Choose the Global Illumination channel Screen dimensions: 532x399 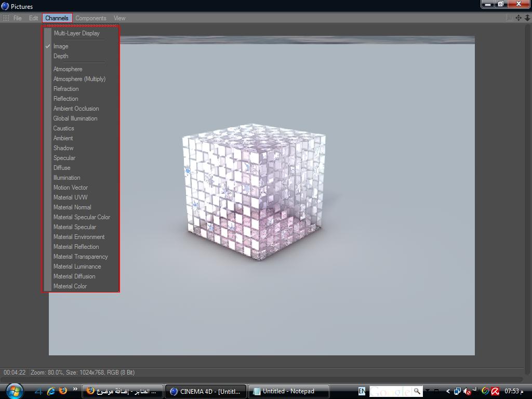[82, 118]
